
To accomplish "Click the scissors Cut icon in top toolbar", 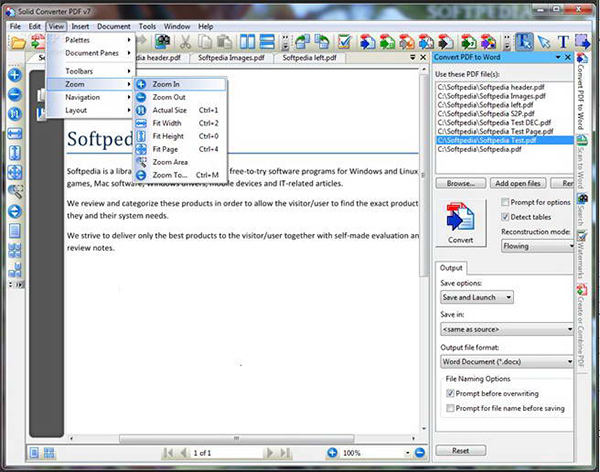I will [x=185, y=42].
